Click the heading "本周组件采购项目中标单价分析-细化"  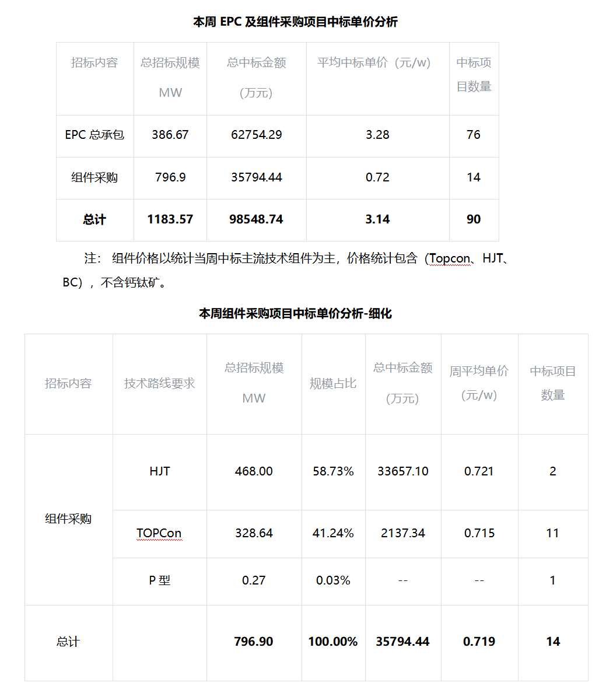pyautogui.click(x=295, y=314)
